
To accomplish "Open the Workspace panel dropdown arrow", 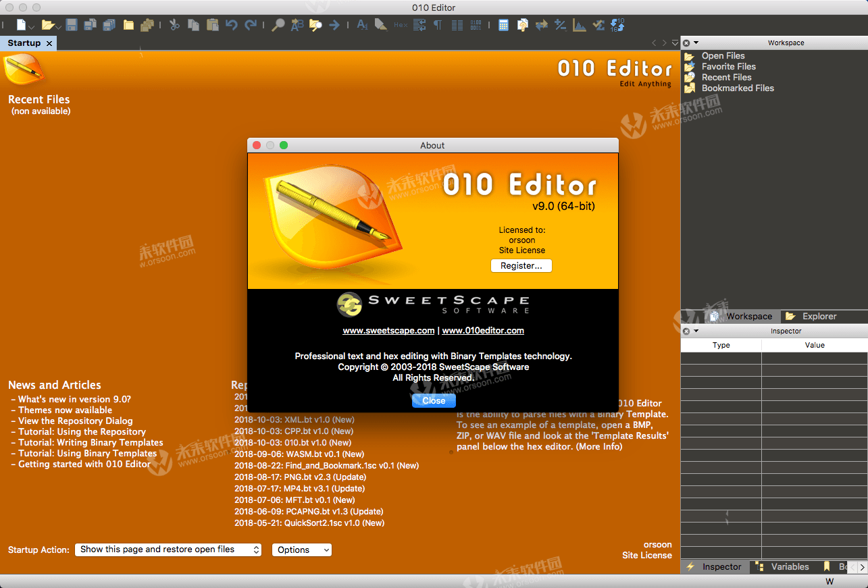I will pyautogui.click(x=696, y=43).
